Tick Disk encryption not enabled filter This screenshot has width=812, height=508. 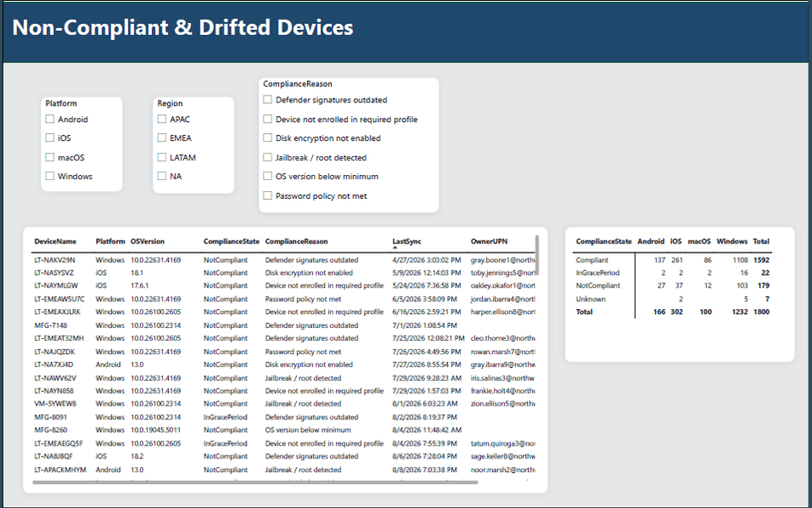[267, 138]
